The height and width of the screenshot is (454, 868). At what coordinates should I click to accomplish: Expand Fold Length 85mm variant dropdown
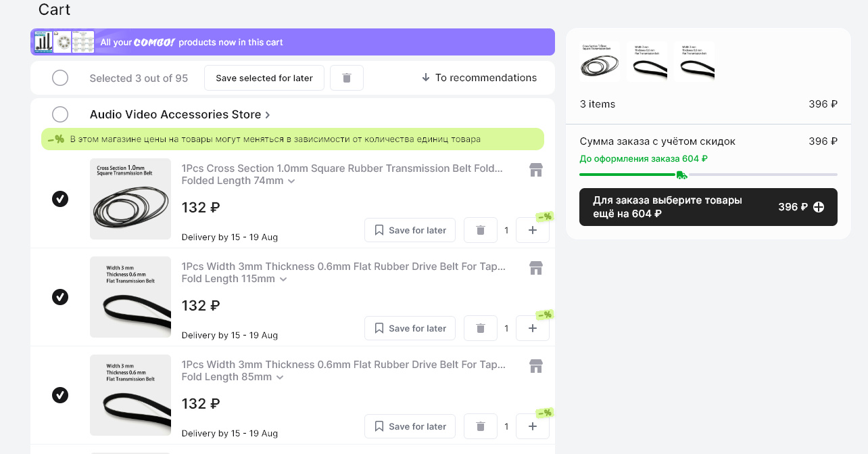[x=280, y=378]
